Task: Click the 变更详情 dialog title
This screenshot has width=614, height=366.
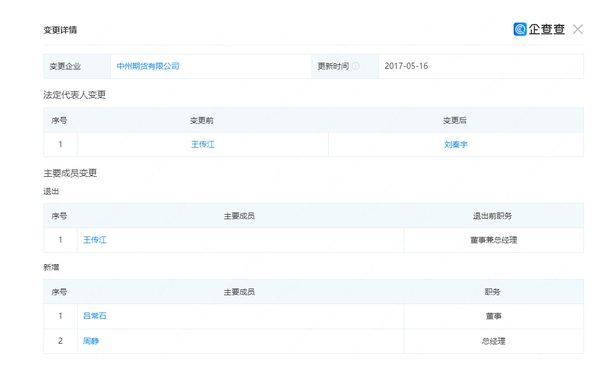Action: click(x=60, y=30)
